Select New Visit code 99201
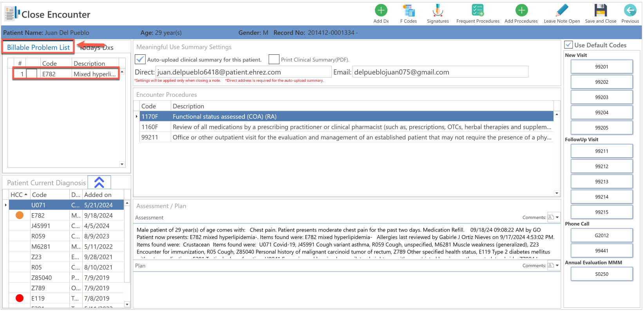 601,67
